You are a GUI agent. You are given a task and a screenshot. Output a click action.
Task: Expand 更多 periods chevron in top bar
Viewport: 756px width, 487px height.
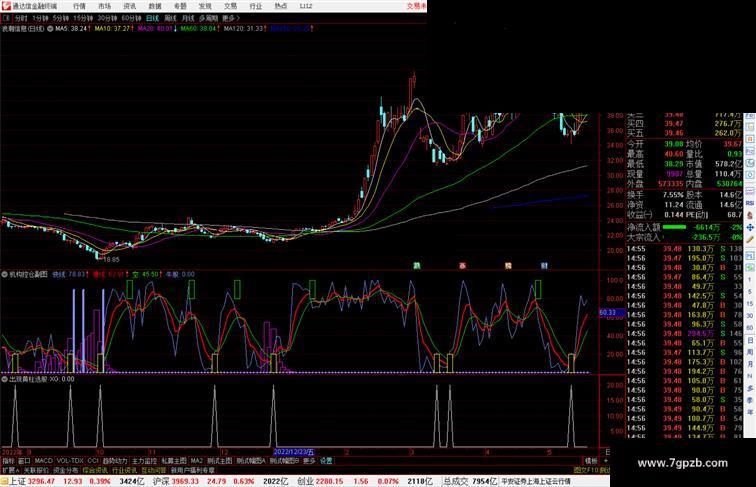coord(231,18)
